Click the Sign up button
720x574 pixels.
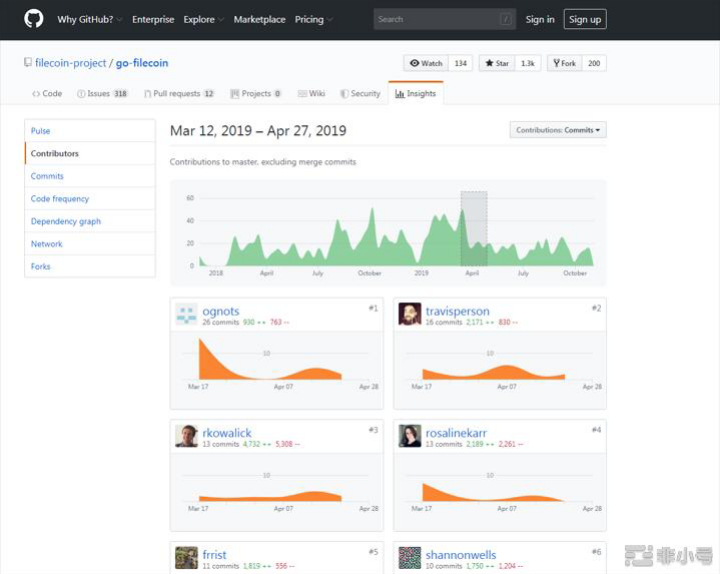point(585,19)
